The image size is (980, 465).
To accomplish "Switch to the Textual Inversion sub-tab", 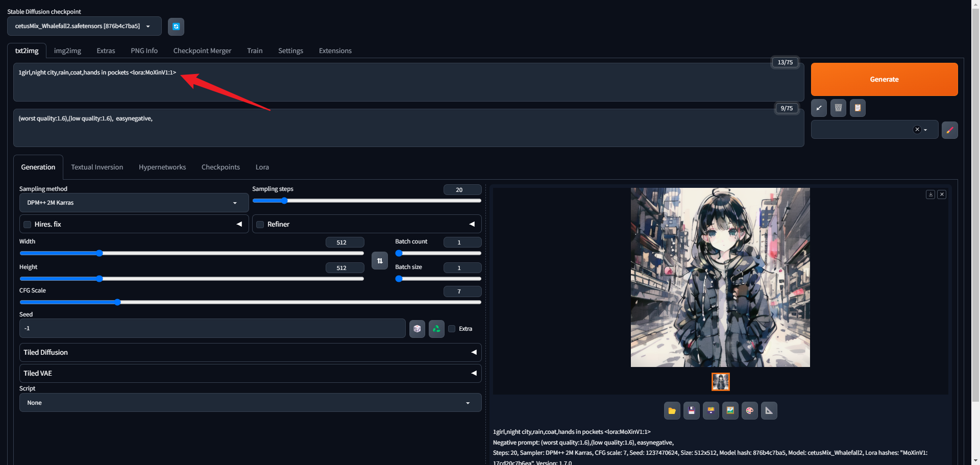I will (97, 167).
